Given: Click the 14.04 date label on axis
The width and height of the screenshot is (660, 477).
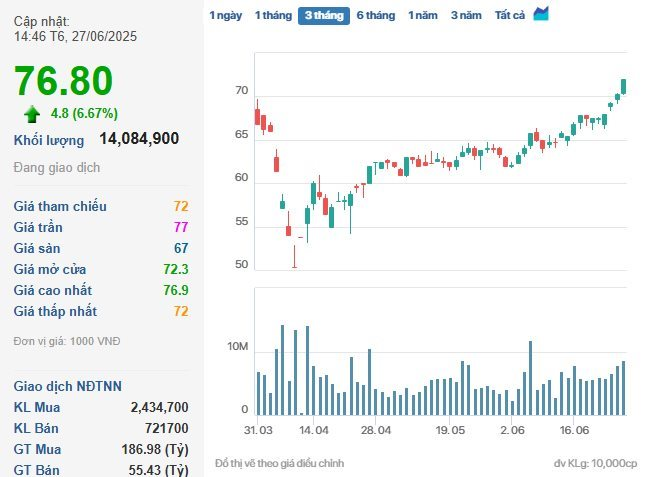Looking at the screenshot, I should tap(314, 429).
